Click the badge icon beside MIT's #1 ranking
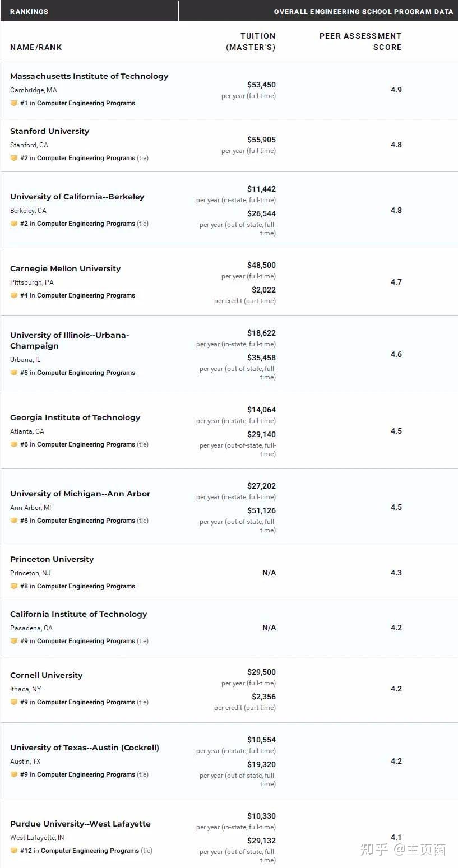458x868 pixels. 14,103
